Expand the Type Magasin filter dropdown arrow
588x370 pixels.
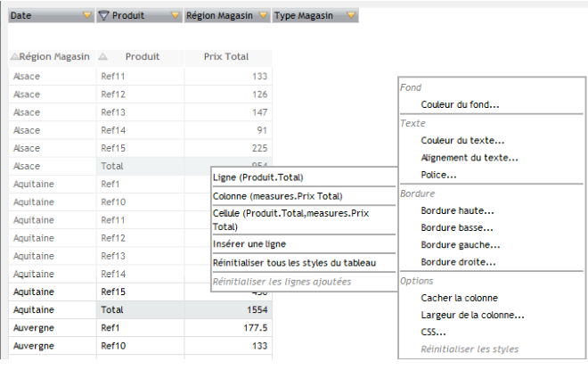point(351,16)
